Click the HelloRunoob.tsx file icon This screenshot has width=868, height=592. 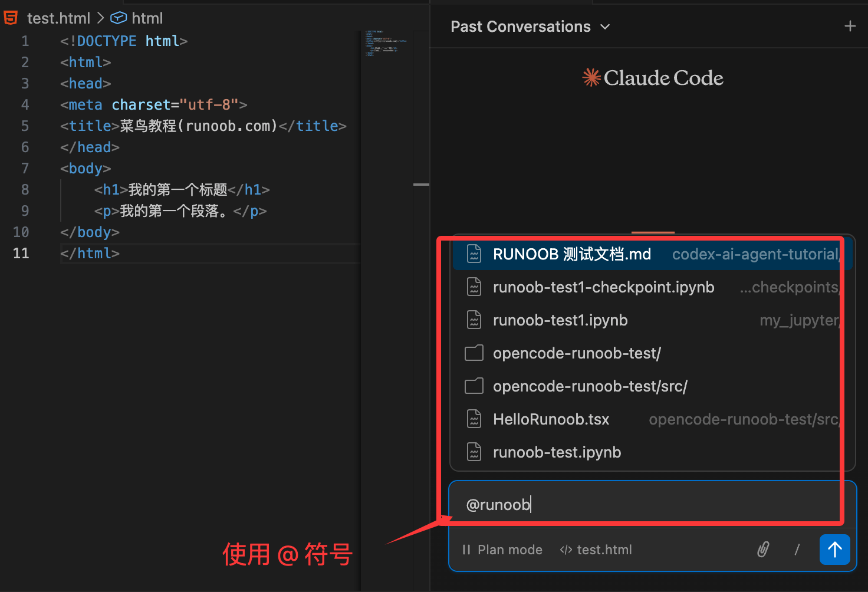click(x=474, y=419)
